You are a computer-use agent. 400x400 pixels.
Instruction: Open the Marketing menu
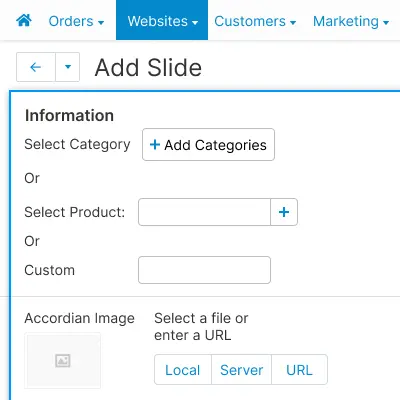tap(351, 21)
